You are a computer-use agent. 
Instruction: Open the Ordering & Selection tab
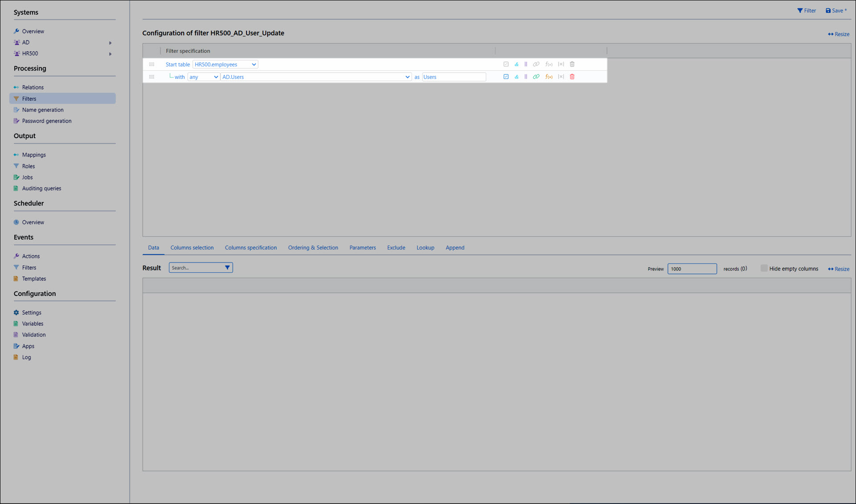point(313,247)
